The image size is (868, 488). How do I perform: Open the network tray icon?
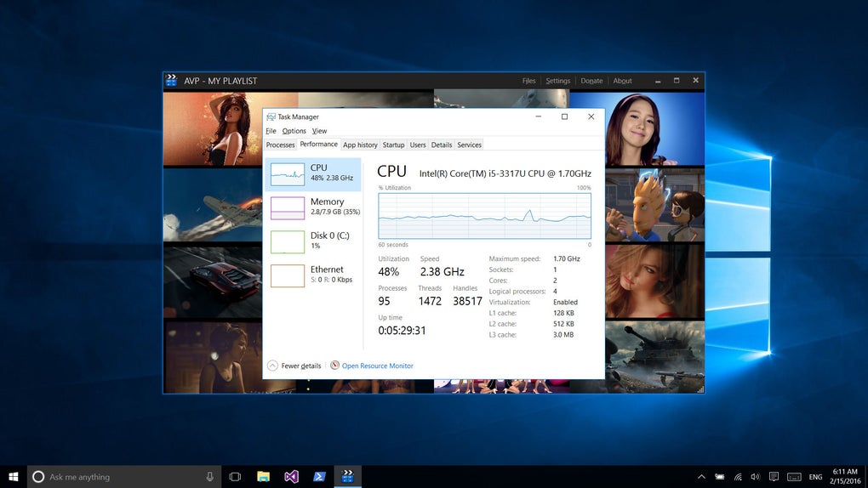coord(738,476)
